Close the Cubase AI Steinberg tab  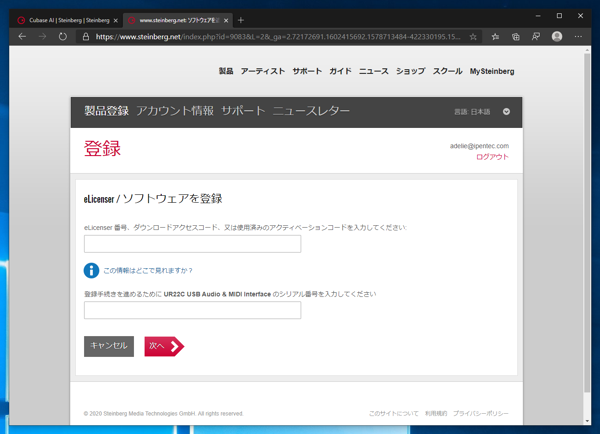click(116, 21)
